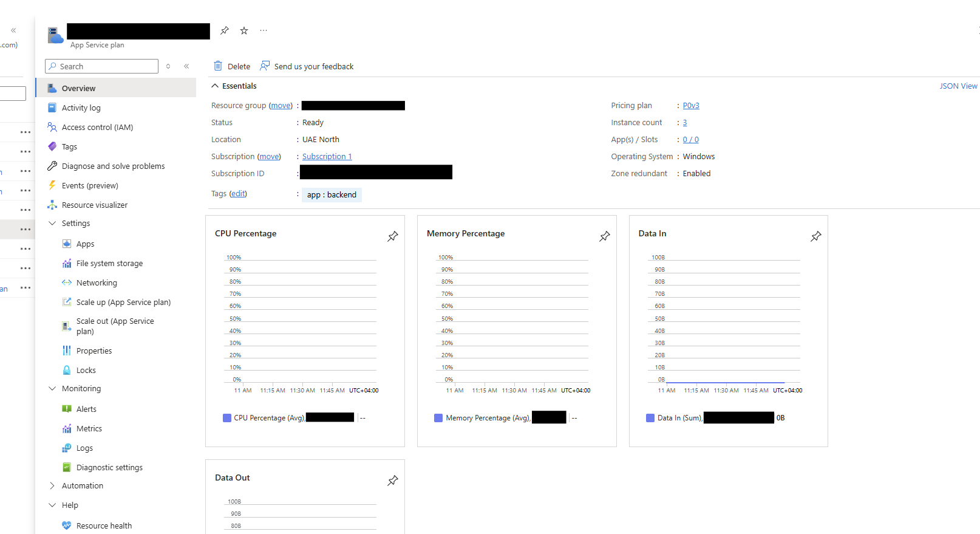Open Properties

tap(94, 351)
